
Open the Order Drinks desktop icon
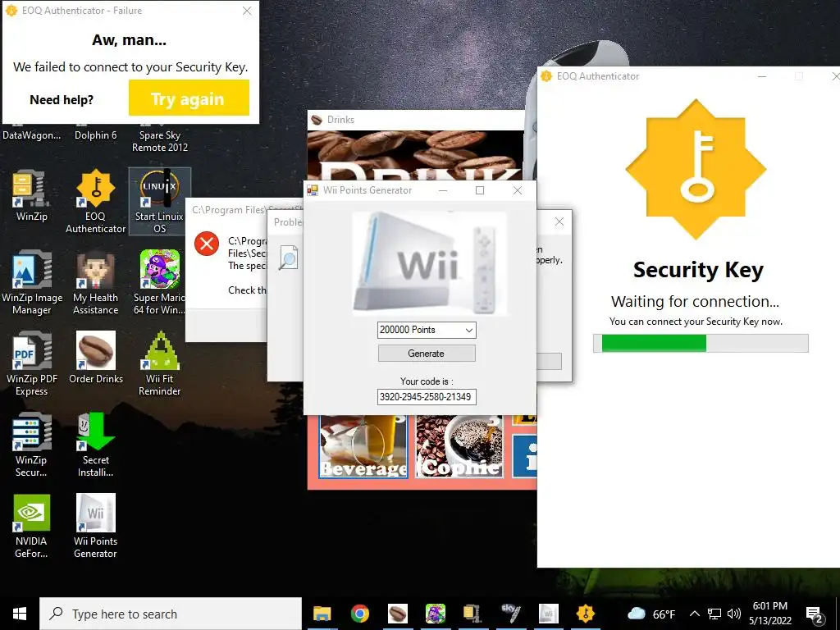point(95,358)
